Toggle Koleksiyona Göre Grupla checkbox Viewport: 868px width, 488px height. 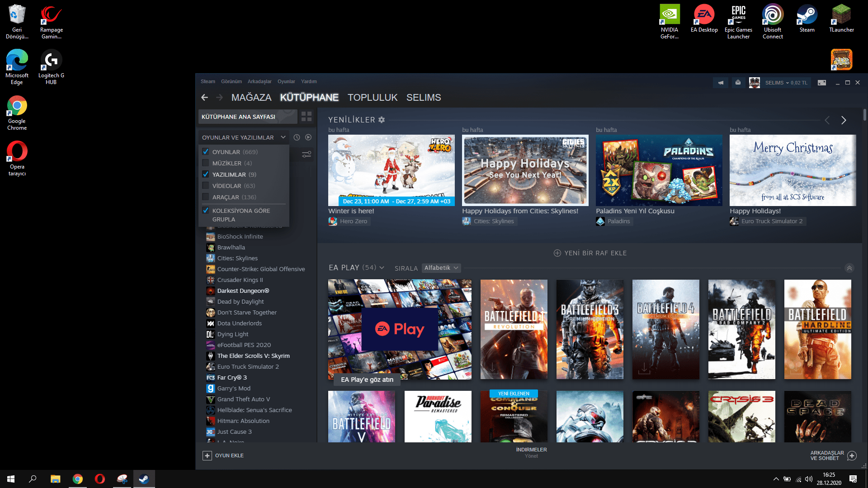pos(206,211)
